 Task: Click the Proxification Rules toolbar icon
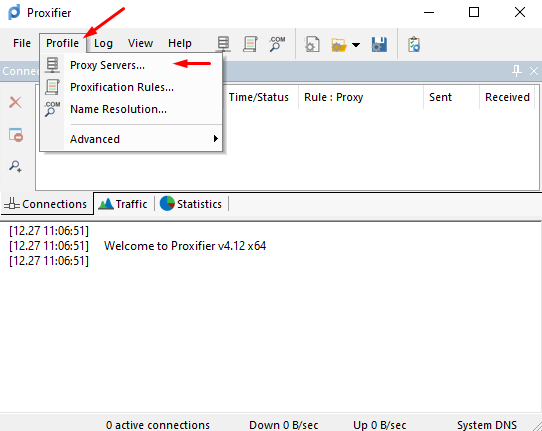(250, 44)
